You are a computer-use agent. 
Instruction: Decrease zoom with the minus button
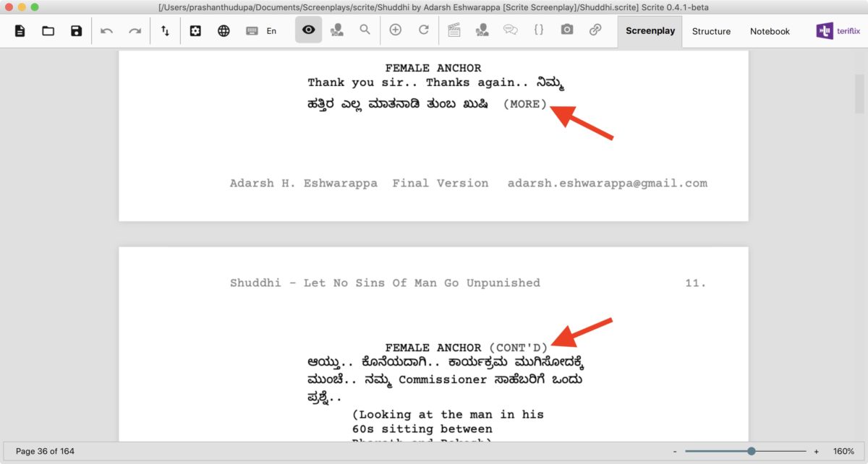tap(675, 451)
